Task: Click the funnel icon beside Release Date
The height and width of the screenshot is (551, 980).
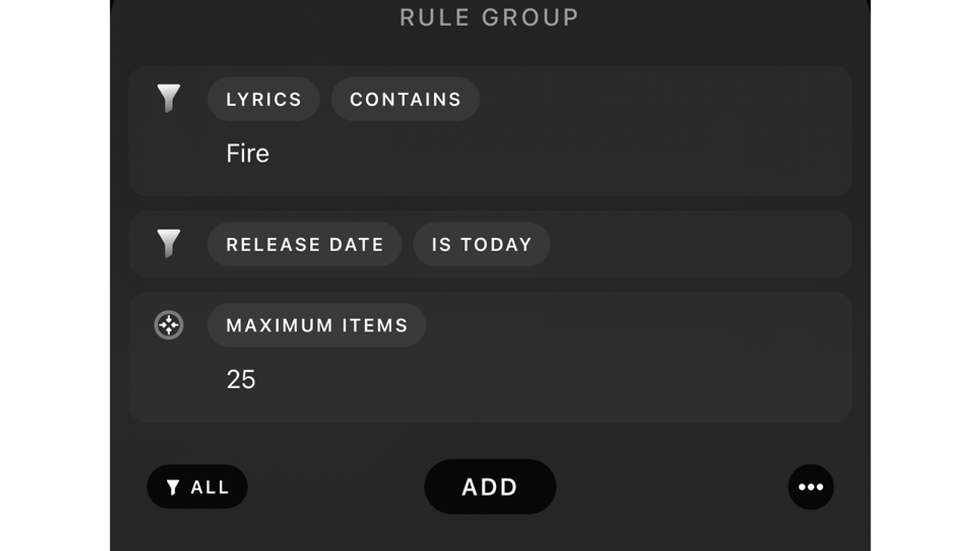Action: 168,243
